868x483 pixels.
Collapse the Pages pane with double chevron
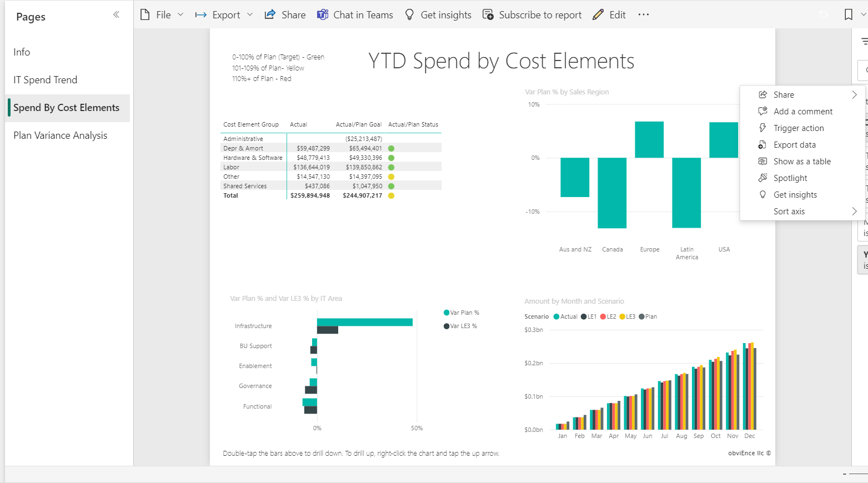pyautogui.click(x=116, y=14)
